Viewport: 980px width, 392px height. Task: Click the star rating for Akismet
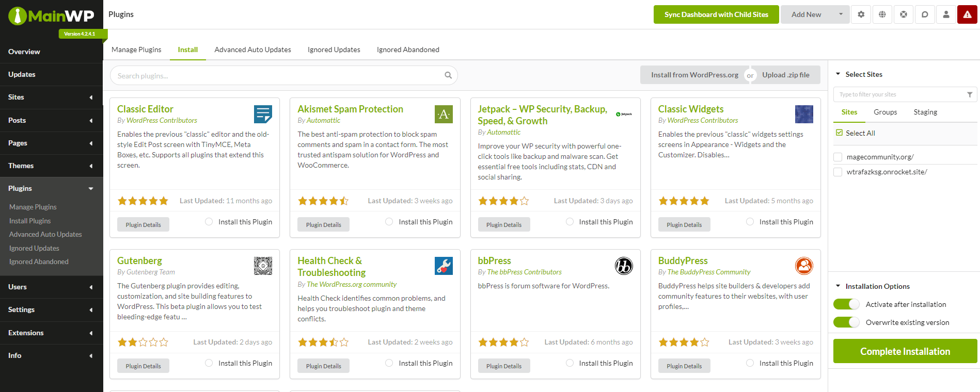click(323, 201)
